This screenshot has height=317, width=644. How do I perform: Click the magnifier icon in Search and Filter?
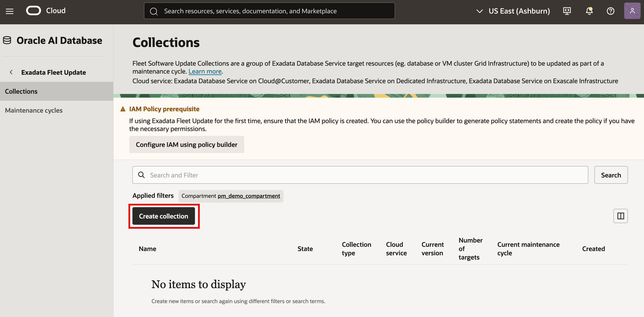tap(141, 175)
